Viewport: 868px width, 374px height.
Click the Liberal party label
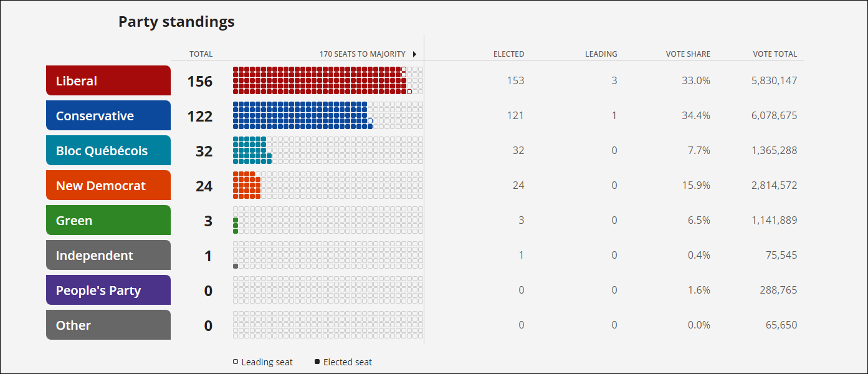108,80
